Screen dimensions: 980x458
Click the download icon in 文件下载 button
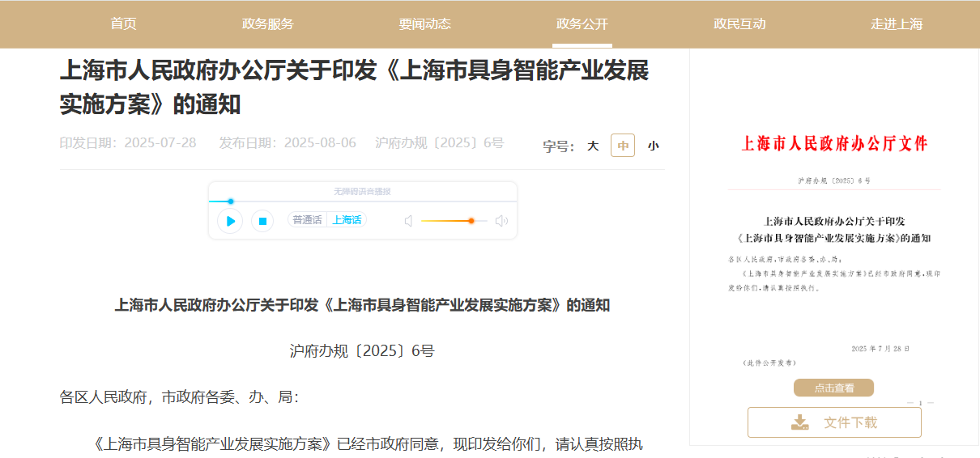(x=800, y=422)
